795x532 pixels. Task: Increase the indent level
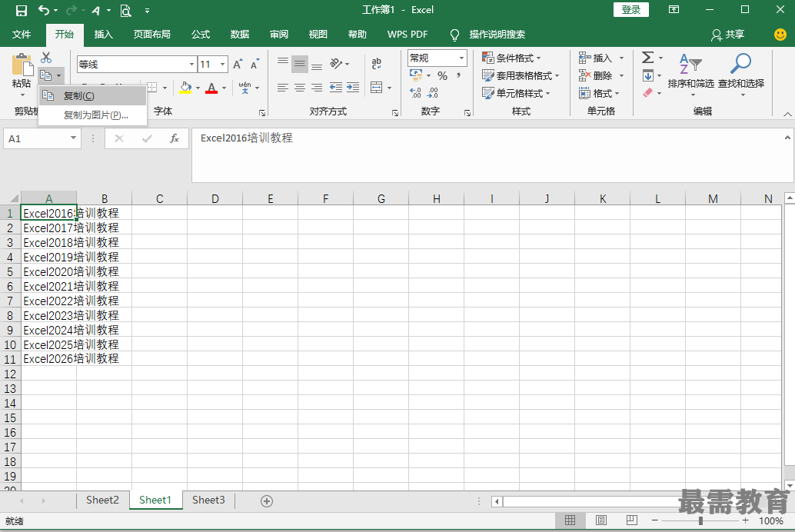pyautogui.click(x=353, y=88)
